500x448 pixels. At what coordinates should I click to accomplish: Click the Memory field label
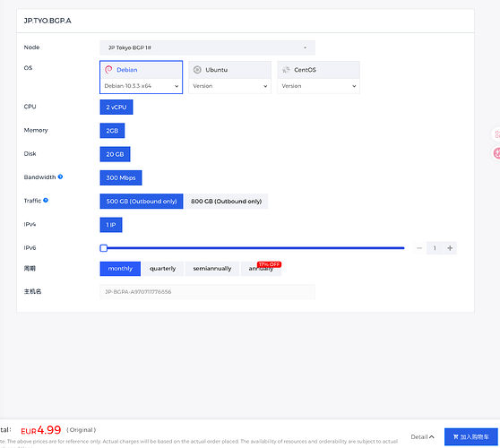click(36, 130)
